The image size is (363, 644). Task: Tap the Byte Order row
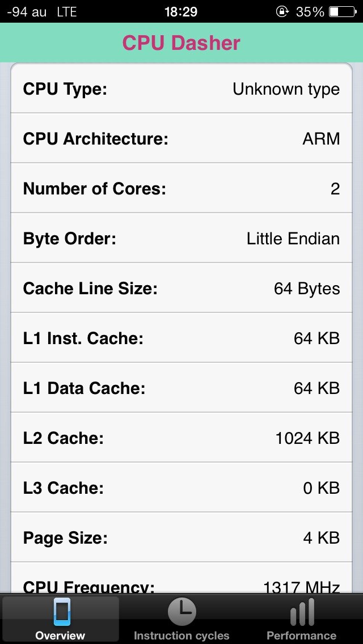(181, 239)
